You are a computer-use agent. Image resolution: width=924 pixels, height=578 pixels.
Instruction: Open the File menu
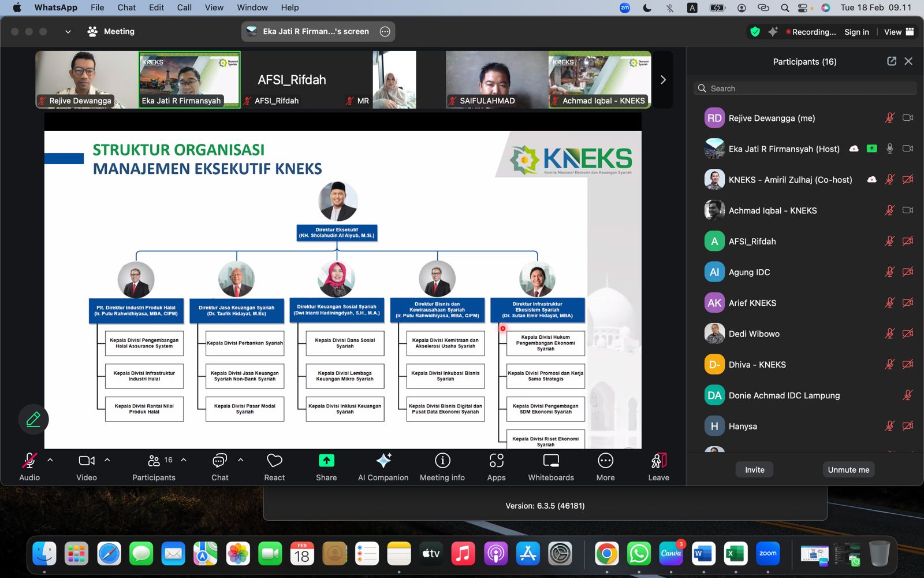click(x=98, y=8)
